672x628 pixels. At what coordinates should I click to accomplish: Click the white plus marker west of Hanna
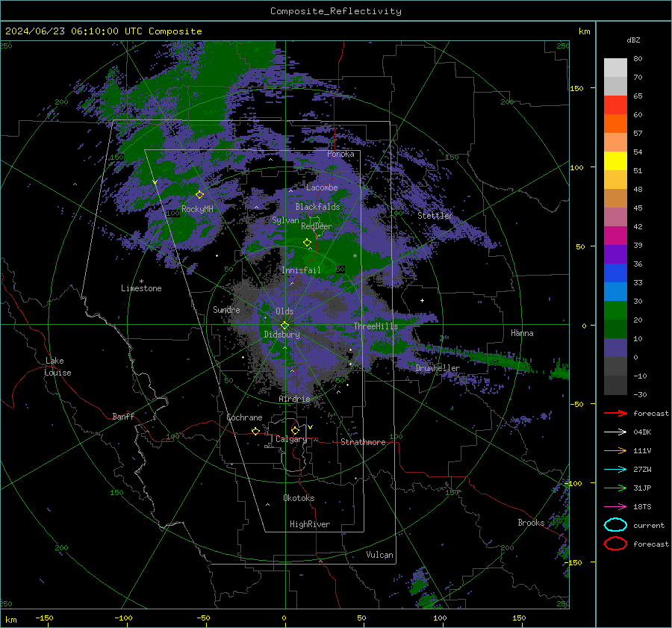click(422, 300)
